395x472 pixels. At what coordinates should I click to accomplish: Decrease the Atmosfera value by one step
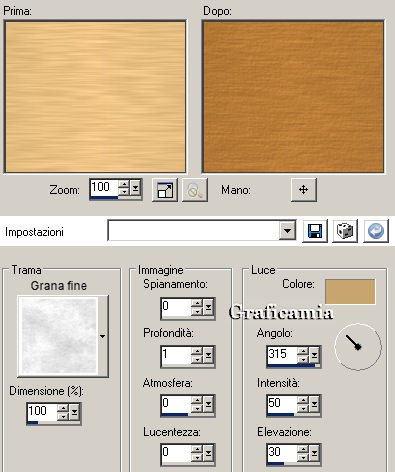click(198, 409)
